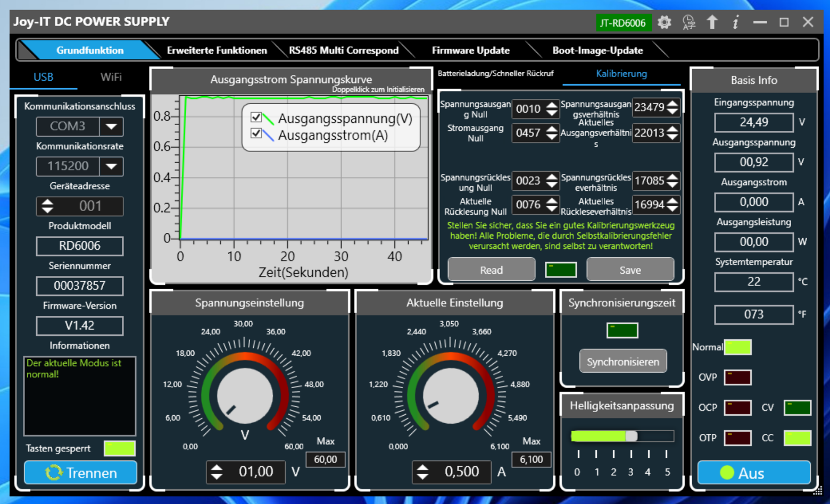Click the Geräteadresse 001 stepper arrows

pos(47,206)
